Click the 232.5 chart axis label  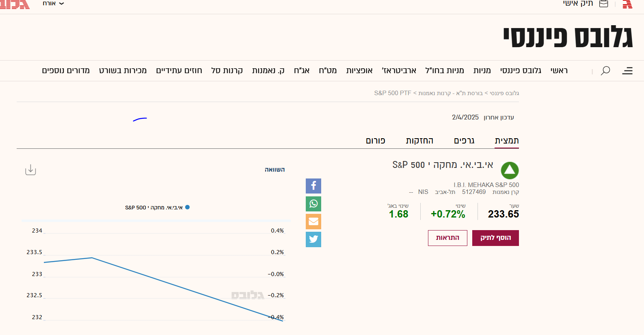(x=35, y=295)
